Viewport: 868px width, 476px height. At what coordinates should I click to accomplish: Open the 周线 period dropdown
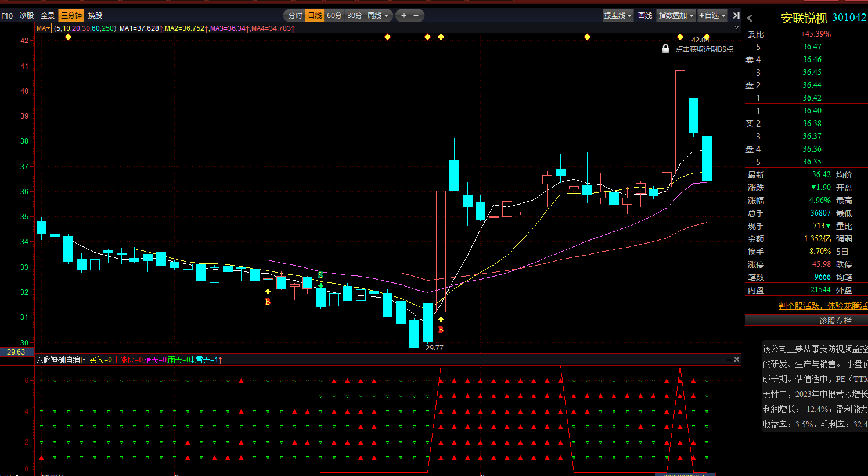377,16
